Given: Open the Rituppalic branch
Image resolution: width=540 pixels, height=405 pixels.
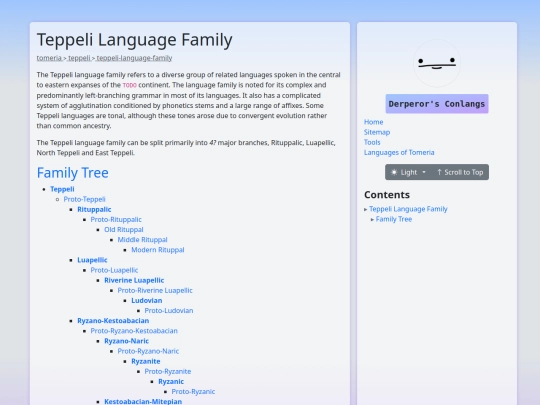Looking at the screenshot, I should click(94, 209).
